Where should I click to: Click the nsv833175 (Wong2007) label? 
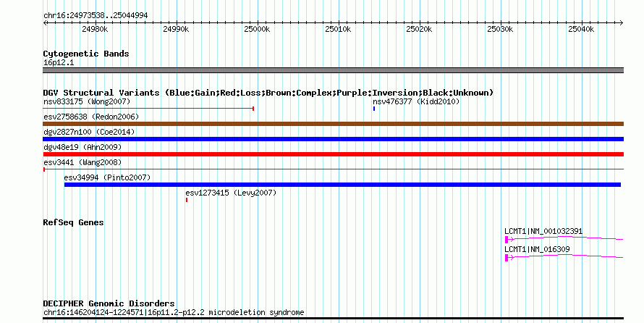coord(87,101)
